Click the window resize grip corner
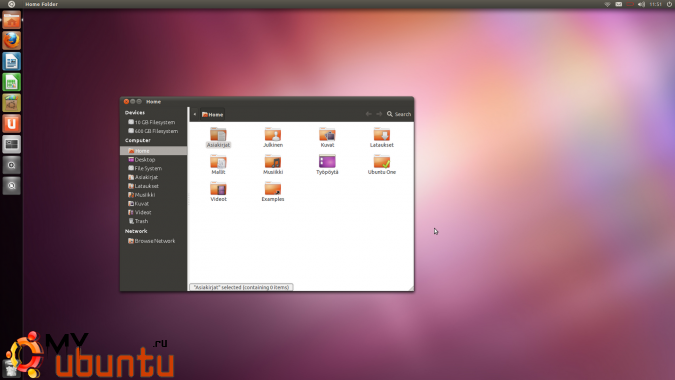Screen dimensions: 675x380 pyautogui.click(x=411, y=288)
